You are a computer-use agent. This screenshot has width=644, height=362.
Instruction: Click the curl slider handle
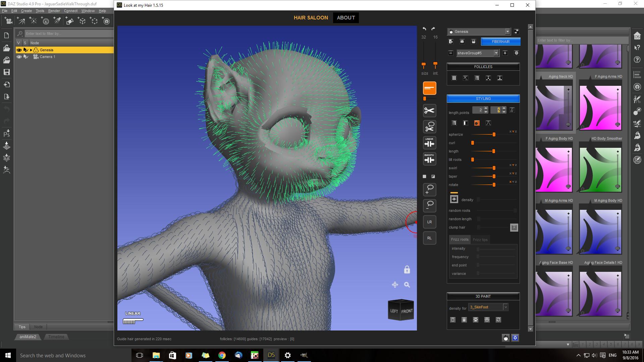click(473, 143)
